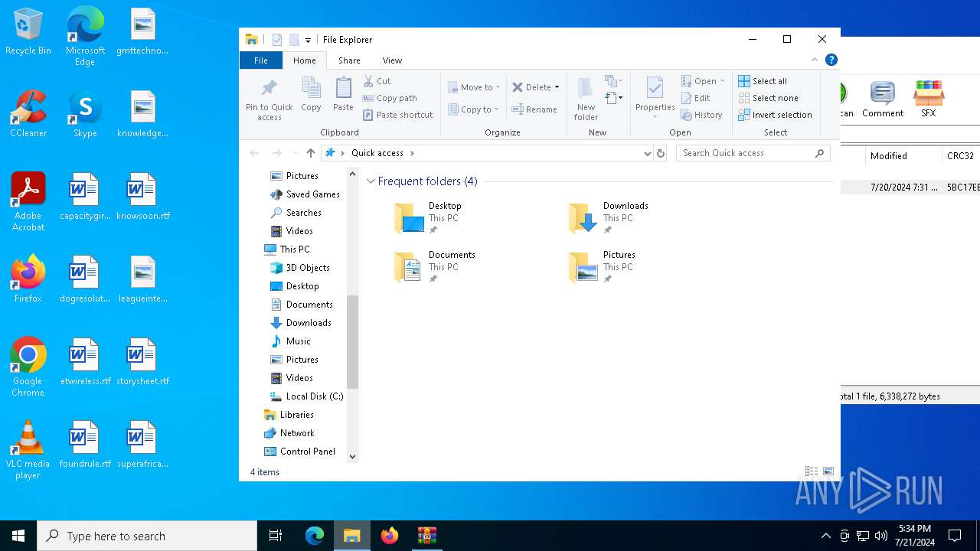
Task: Collapse the Frequent folders section
Action: pyautogui.click(x=371, y=181)
